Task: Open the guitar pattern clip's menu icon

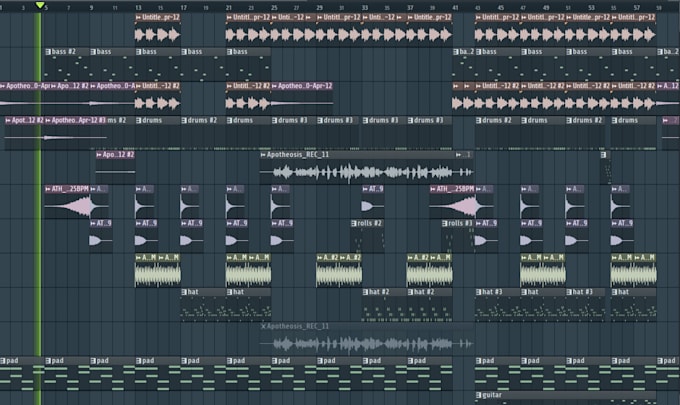Action: [x=478, y=395]
